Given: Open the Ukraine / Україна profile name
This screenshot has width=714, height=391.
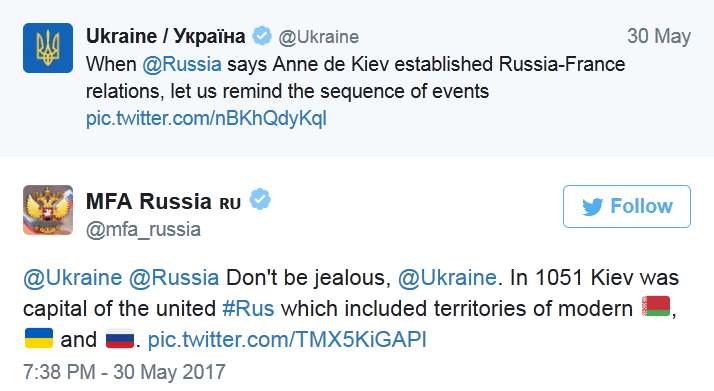Looking at the screenshot, I should pyautogui.click(x=166, y=36).
